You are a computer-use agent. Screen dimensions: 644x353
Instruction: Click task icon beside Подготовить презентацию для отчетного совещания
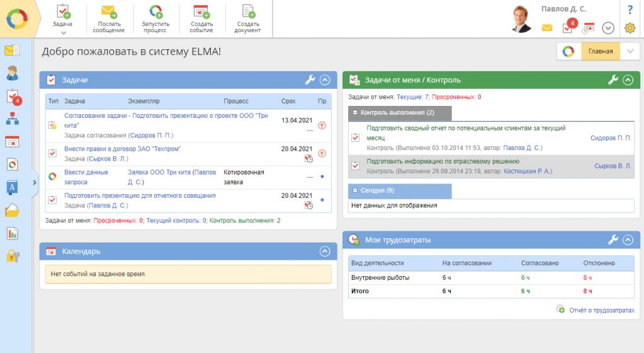[x=52, y=200]
